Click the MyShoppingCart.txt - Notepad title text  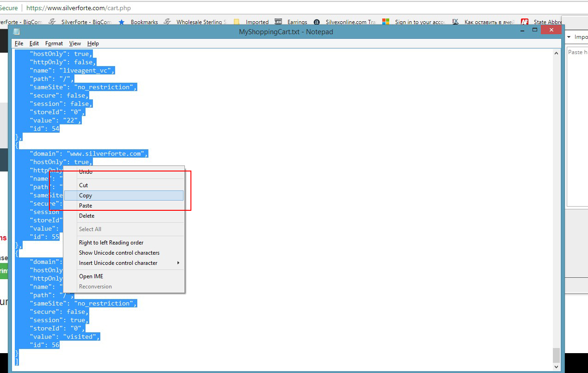(286, 32)
